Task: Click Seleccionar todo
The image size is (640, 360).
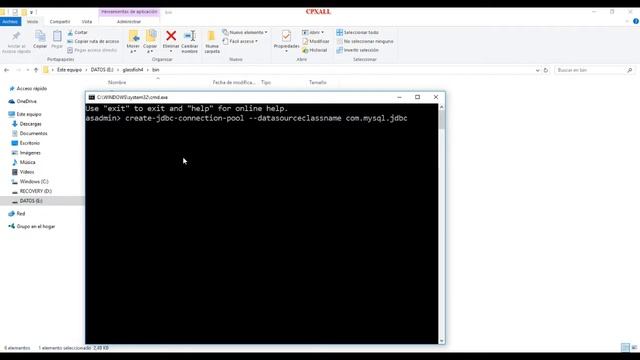Action: [x=358, y=32]
